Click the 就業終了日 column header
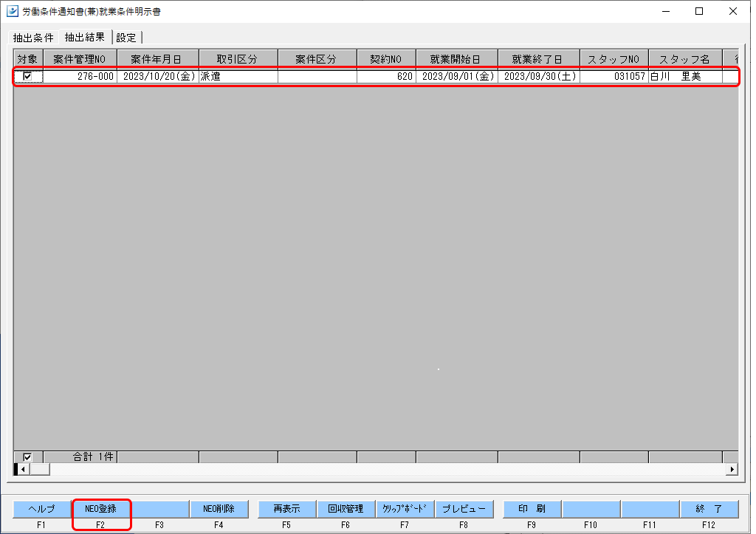 538,59
